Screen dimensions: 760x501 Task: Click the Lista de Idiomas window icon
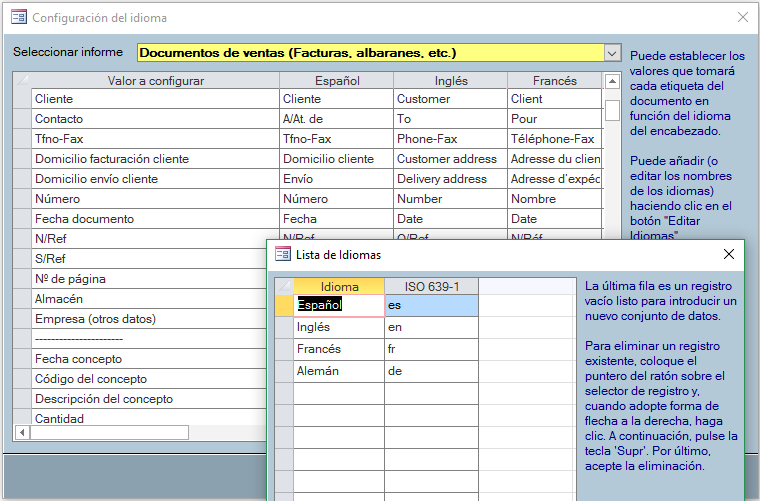click(x=283, y=254)
